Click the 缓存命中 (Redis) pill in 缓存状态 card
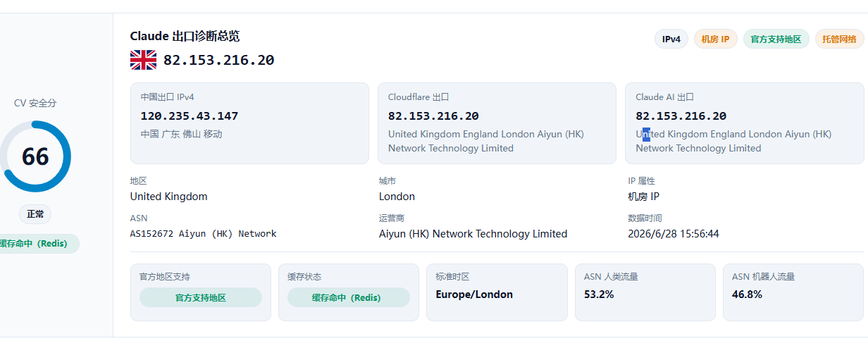Viewport: 868px width, 341px height. point(349,297)
